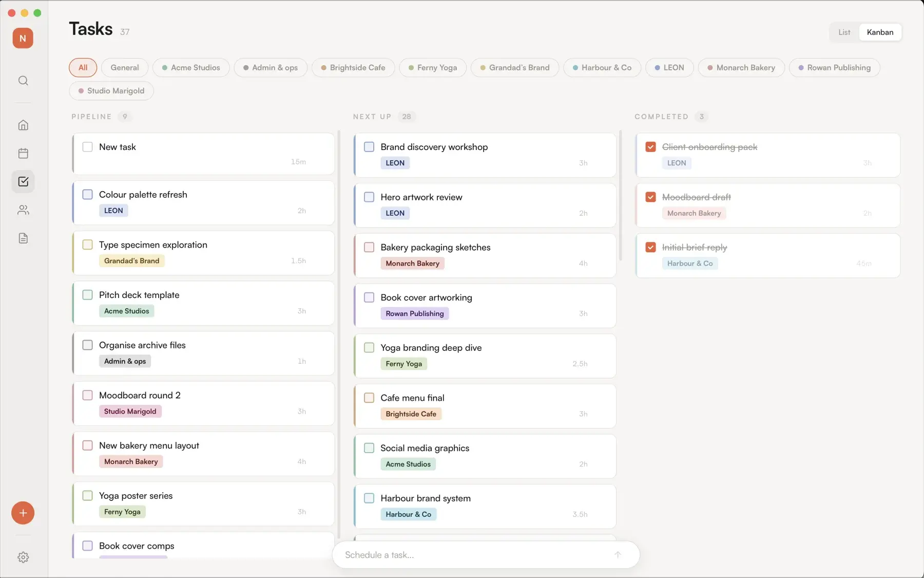Viewport: 924px width, 578px height.
Task: Switch to the List view tab
Action: tap(844, 32)
